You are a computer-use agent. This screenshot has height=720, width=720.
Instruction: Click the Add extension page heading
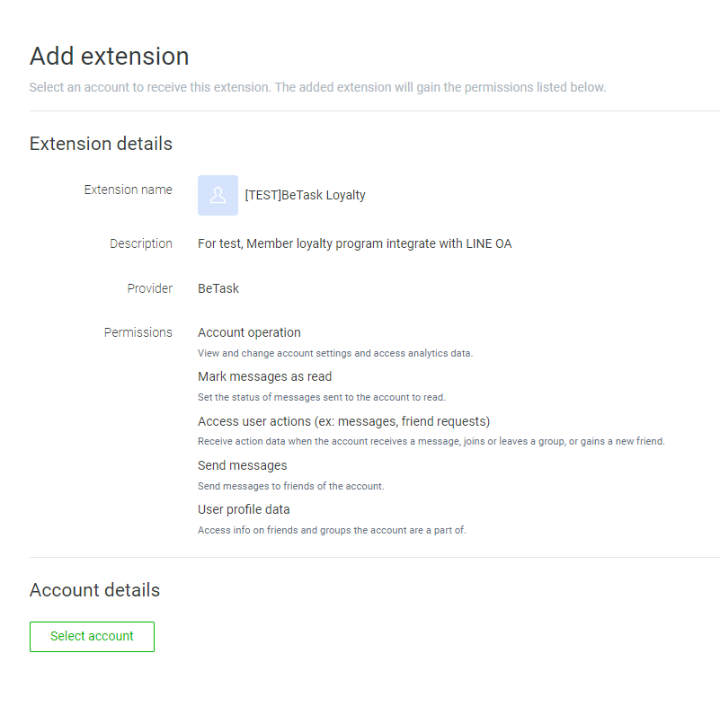(x=109, y=56)
